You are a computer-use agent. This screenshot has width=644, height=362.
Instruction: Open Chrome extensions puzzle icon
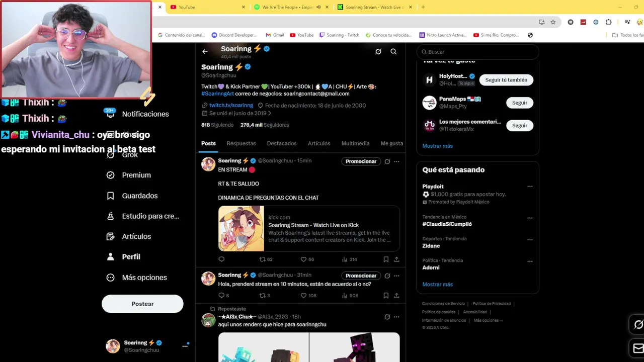click(x=609, y=22)
